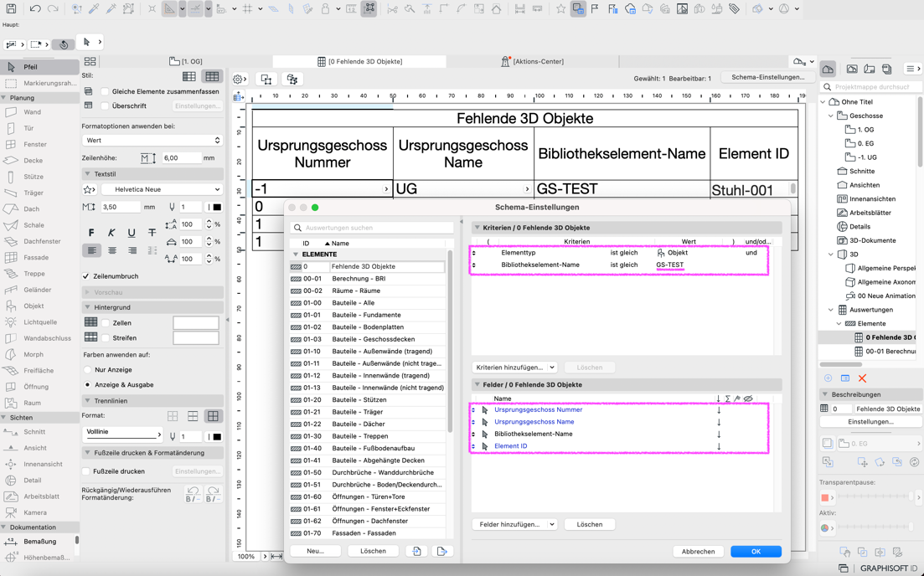The image size is (924, 576).
Task: Select the Wand tool in toolbox
Action: point(32,112)
